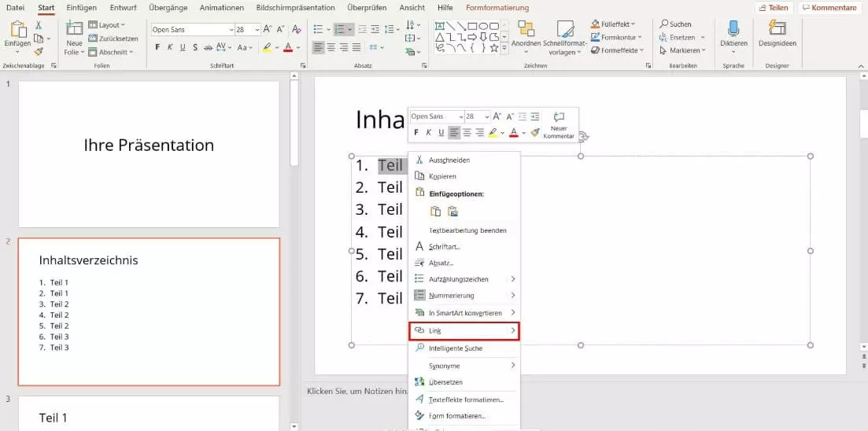Click the Anordnen arrange icon
Image resolution: width=868 pixels, height=431 pixels.
click(x=526, y=29)
